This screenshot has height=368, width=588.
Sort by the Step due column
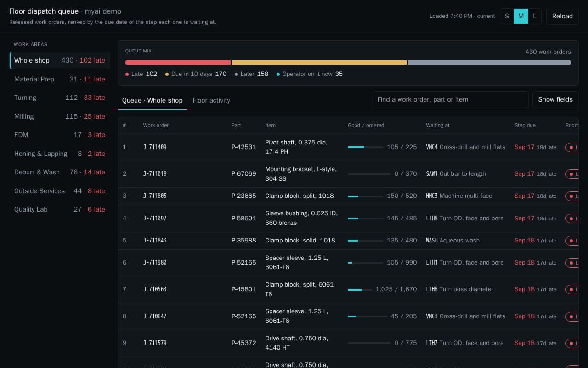pos(525,125)
